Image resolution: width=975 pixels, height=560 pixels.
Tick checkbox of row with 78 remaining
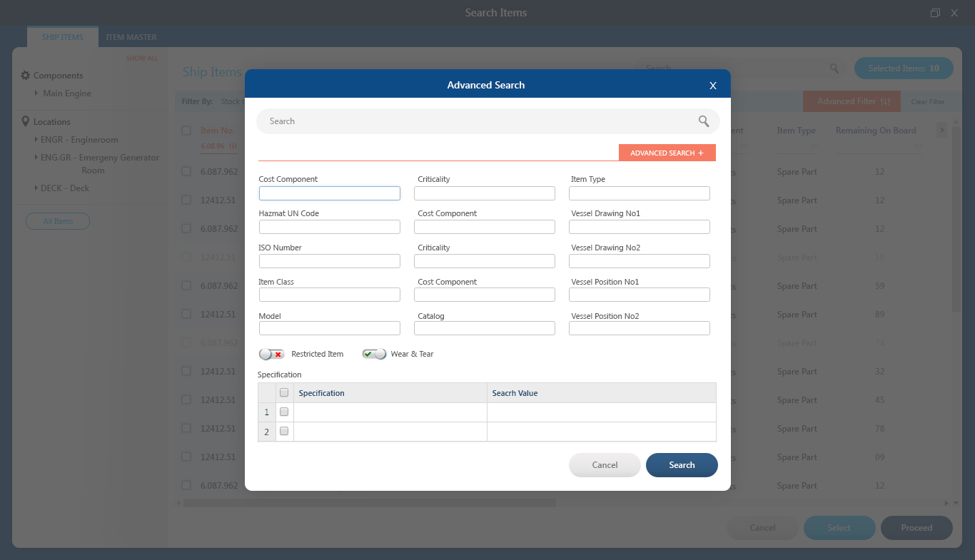click(x=186, y=428)
